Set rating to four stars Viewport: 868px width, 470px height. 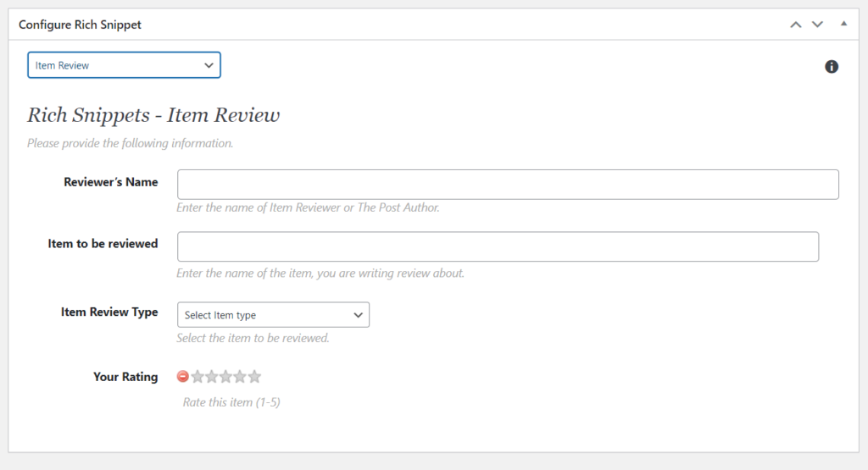tap(240, 377)
